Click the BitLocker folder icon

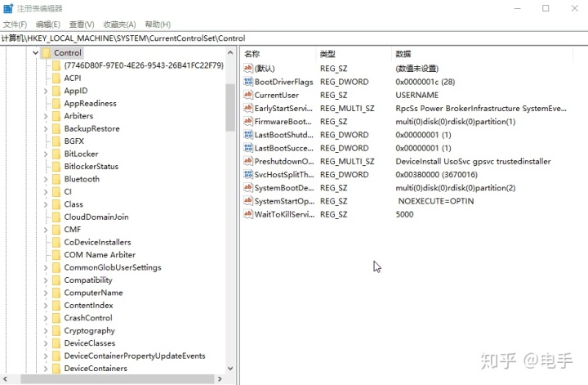(56, 154)
